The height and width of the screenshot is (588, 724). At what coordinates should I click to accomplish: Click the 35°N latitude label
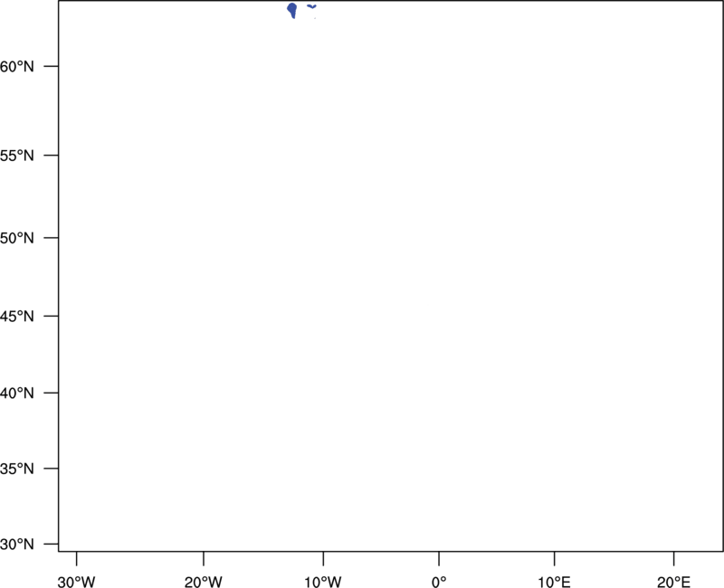click(x=16, y=469)
